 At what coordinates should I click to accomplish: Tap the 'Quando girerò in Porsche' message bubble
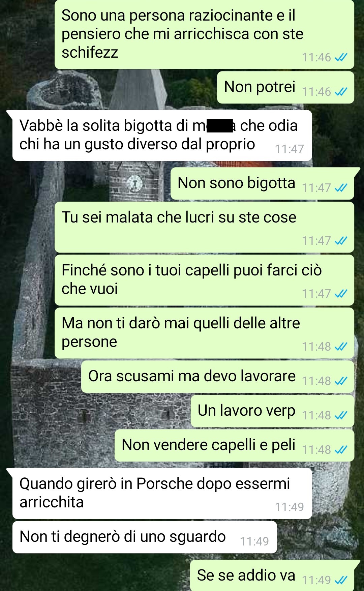162,494
